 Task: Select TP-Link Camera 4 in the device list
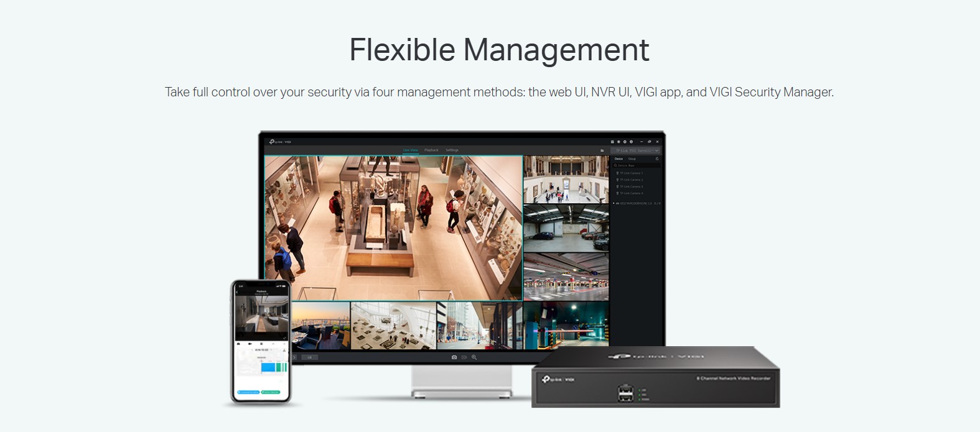pyautogui.click(x=630, y=193)
